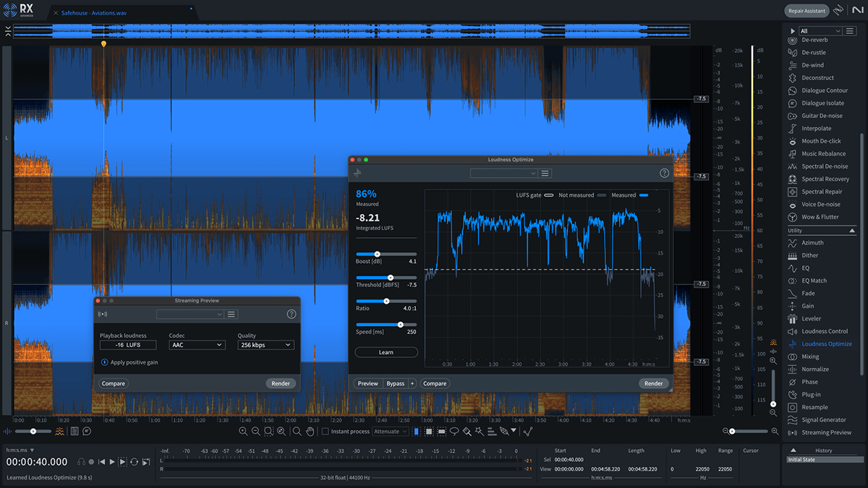Click Compare in Streaming Preview
This screenshot has height=488, width=868.
113,384
